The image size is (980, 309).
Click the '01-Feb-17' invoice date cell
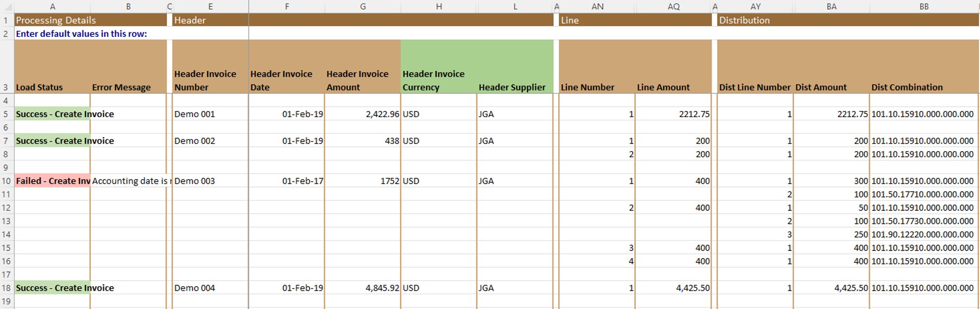coord(287,181)
